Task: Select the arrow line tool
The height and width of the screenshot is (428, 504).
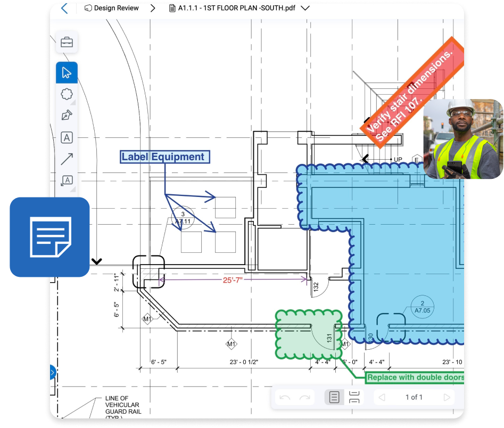Action: 67,159
